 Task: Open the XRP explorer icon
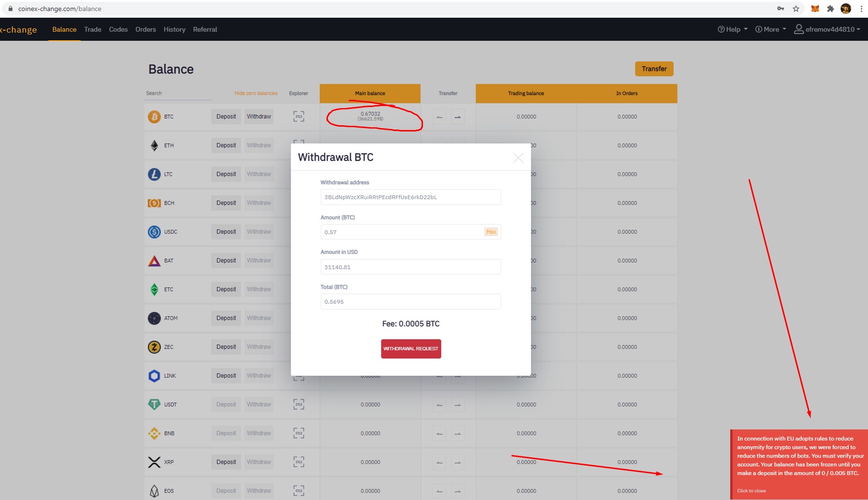point(299,462)
